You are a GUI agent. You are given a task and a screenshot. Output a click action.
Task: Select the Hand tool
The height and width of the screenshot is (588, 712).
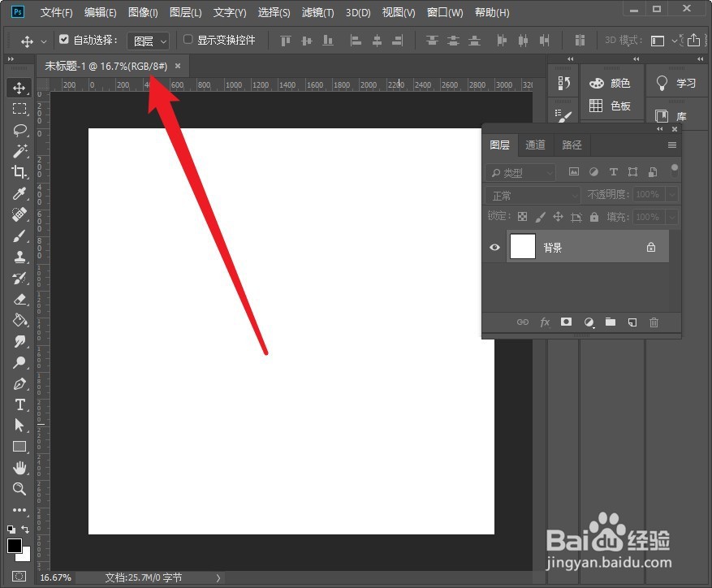click(19, 468)
